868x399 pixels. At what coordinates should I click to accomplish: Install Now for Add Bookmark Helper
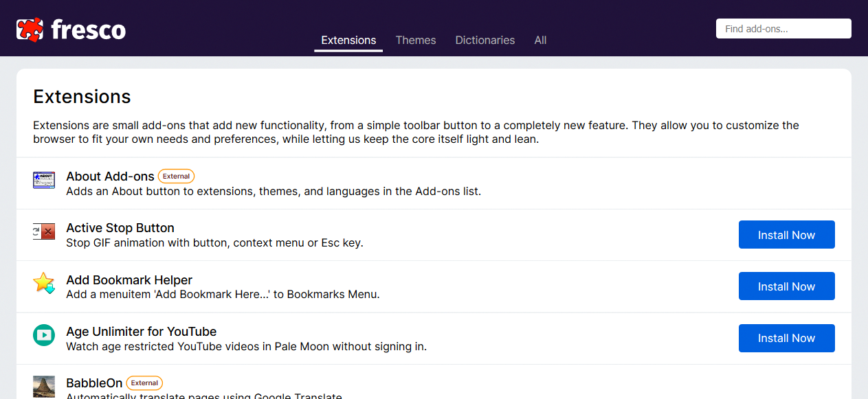(786, 286)
